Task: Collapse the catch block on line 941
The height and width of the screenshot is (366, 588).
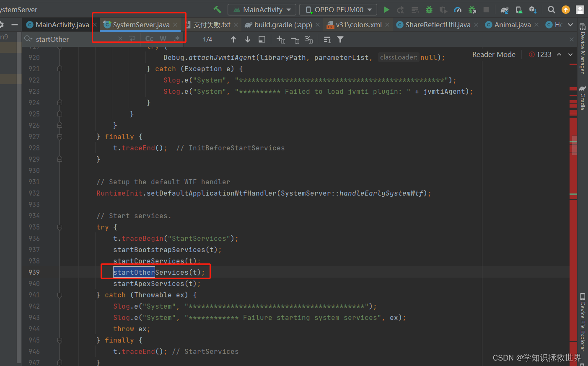Action: click(x=60, y=295)
